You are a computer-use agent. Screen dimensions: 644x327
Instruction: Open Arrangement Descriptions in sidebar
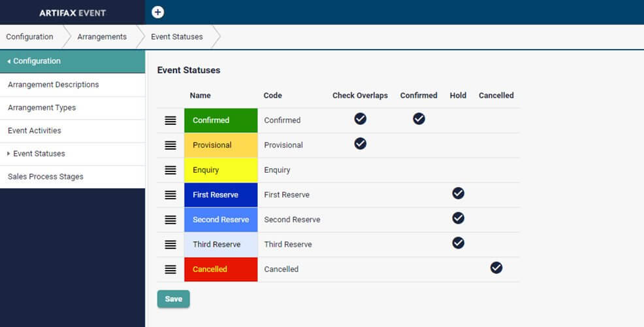point(72,85)
